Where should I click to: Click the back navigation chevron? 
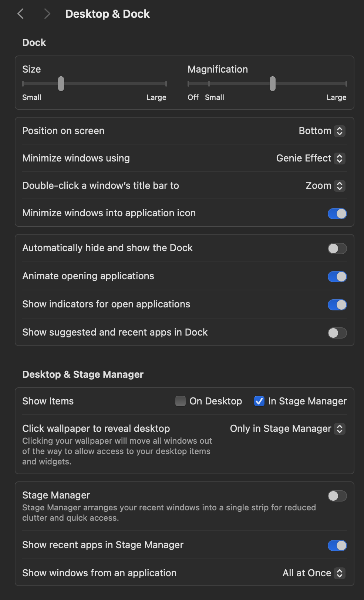[x=21, y=14]
